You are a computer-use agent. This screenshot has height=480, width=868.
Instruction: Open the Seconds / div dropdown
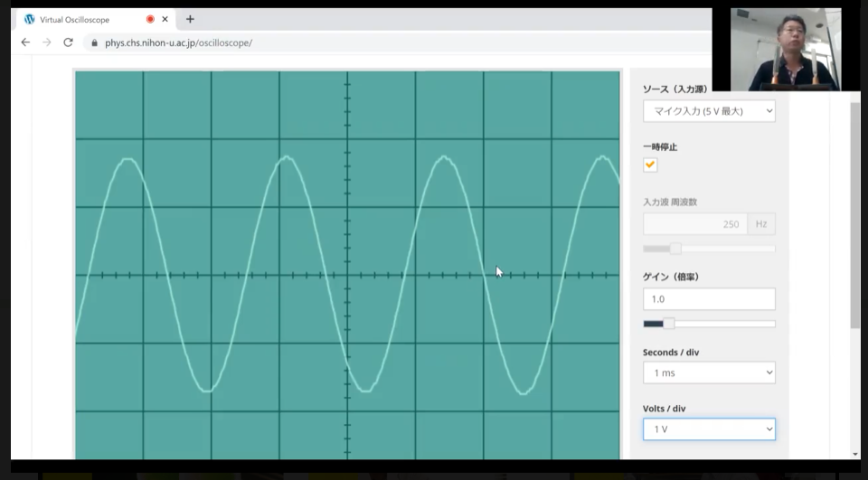pos(709,372)
